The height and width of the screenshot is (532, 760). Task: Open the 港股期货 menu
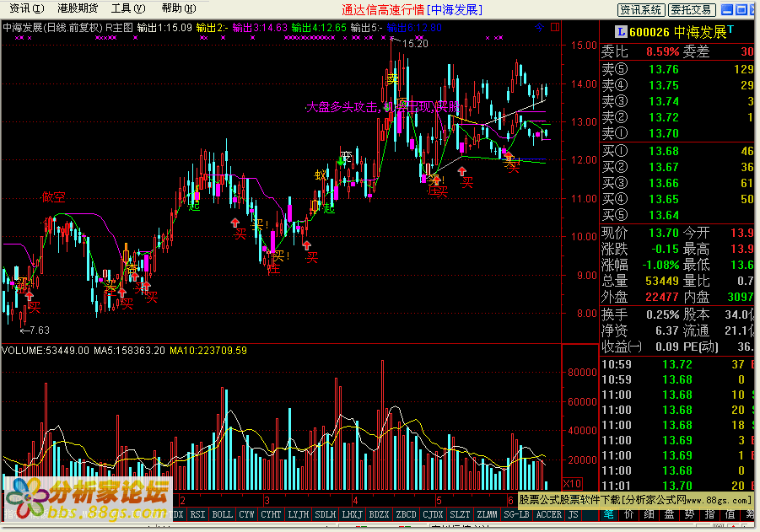(78, 8)
